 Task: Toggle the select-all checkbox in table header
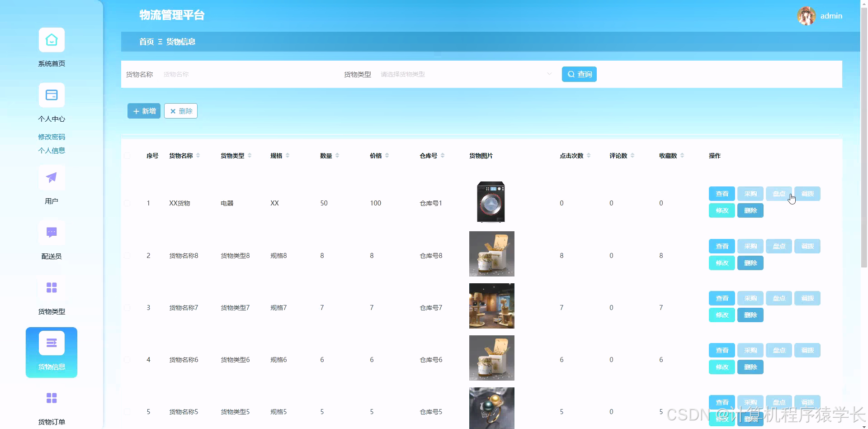[127, 156]
